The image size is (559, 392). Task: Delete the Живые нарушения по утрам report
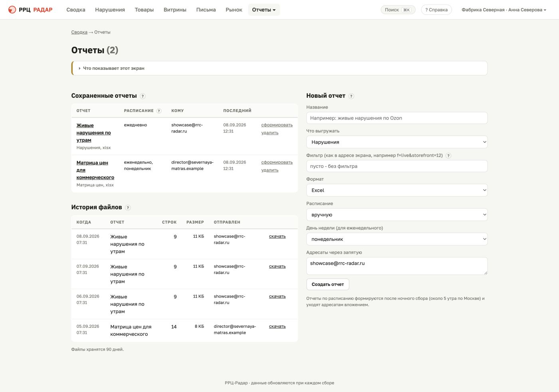click(x=270, y=133)
